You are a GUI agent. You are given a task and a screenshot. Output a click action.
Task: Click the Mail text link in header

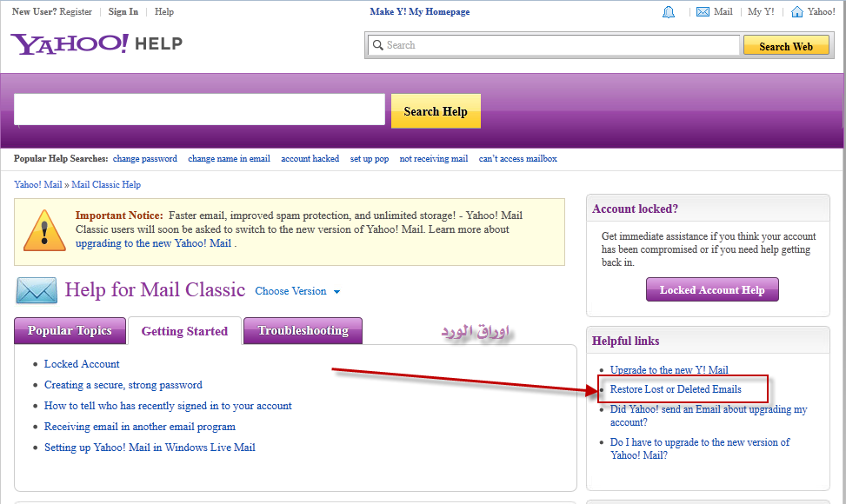click(723, 11)
